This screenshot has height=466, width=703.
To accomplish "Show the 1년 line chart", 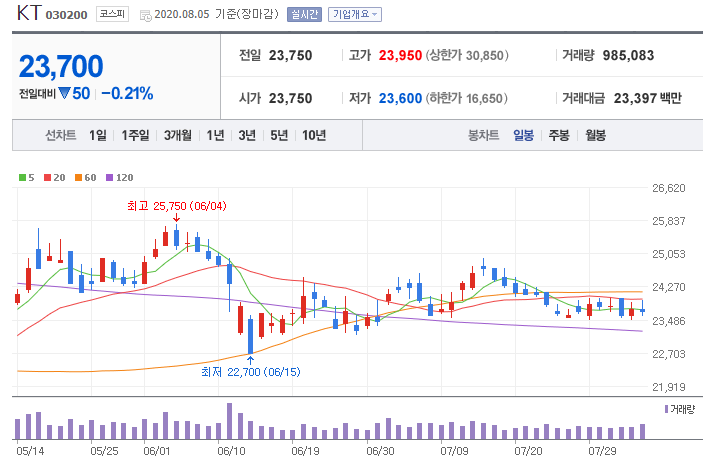I will (x=215, y=135).
